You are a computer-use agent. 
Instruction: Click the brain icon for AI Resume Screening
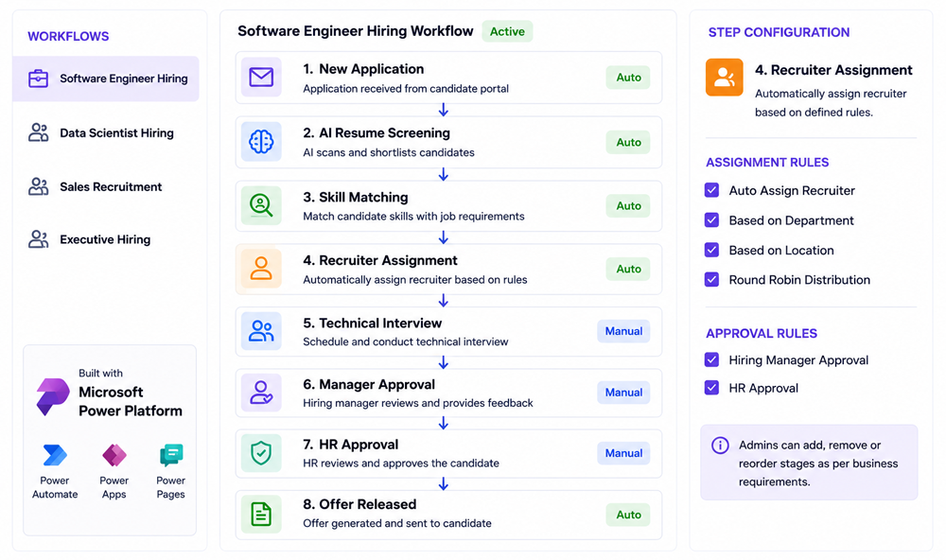tap(261, 142)
